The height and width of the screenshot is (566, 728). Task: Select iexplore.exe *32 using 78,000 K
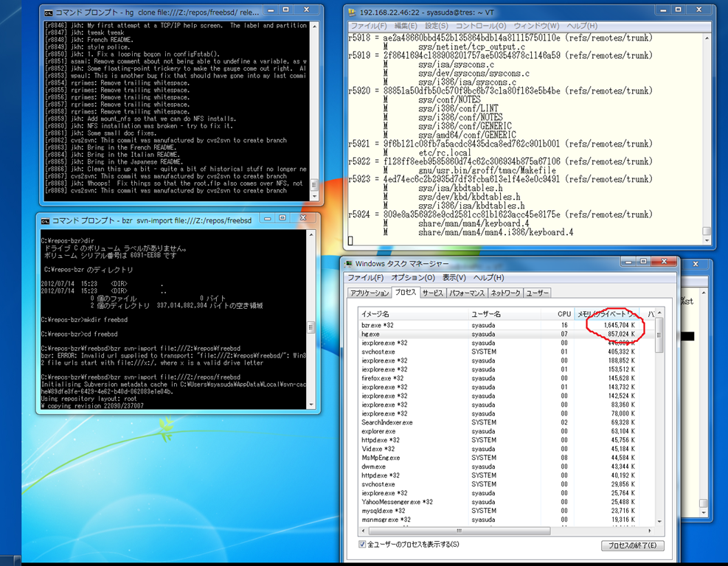tap(506, 413)
